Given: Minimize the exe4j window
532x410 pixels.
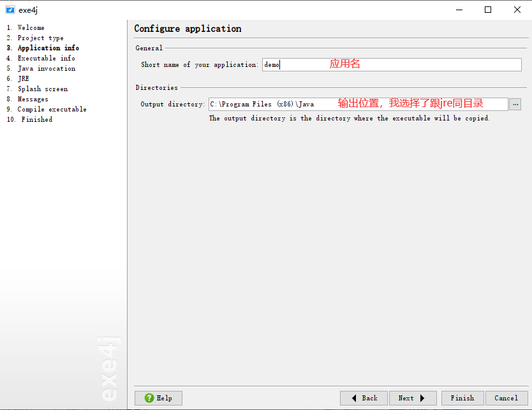Looking at the screenshot, I should click(x=459, y=10).
